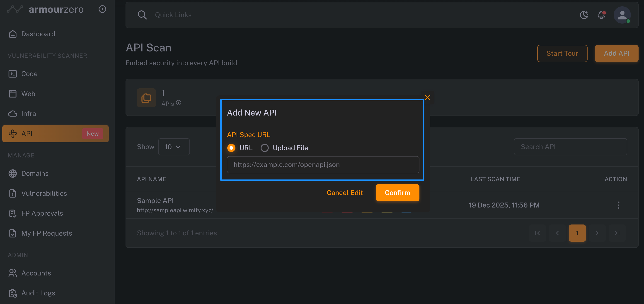Open Sample API row actions menu
The width and height of the screenshot is (644, 304).
tap(618, 205)
